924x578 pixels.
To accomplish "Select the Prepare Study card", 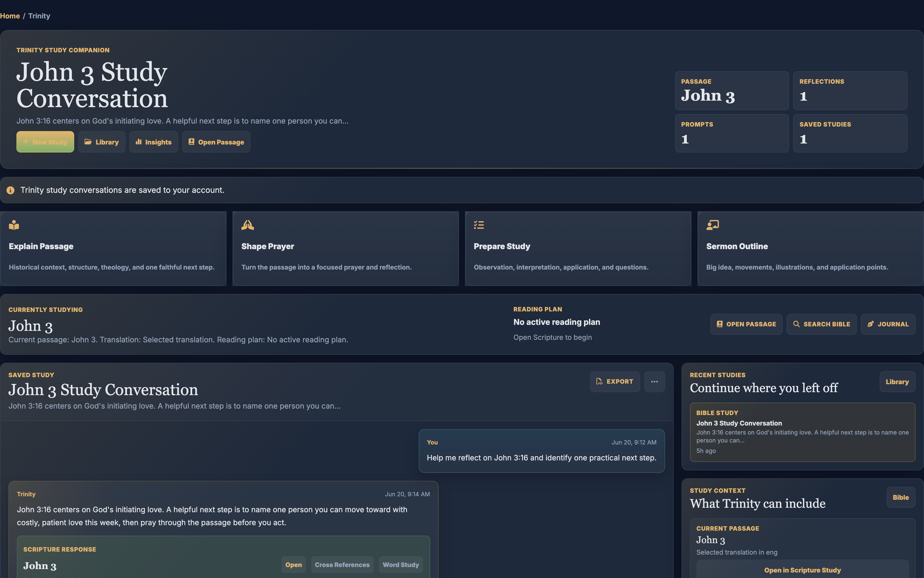I will 578,248.
